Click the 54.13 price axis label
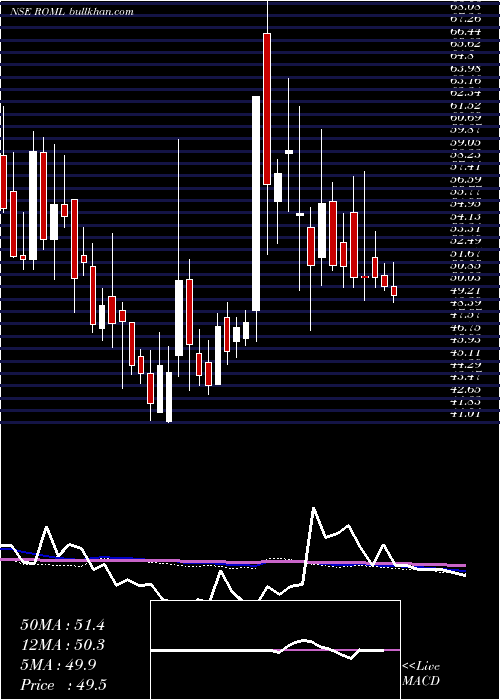This screenshot has height=700, width=500. tap(466, 217)
